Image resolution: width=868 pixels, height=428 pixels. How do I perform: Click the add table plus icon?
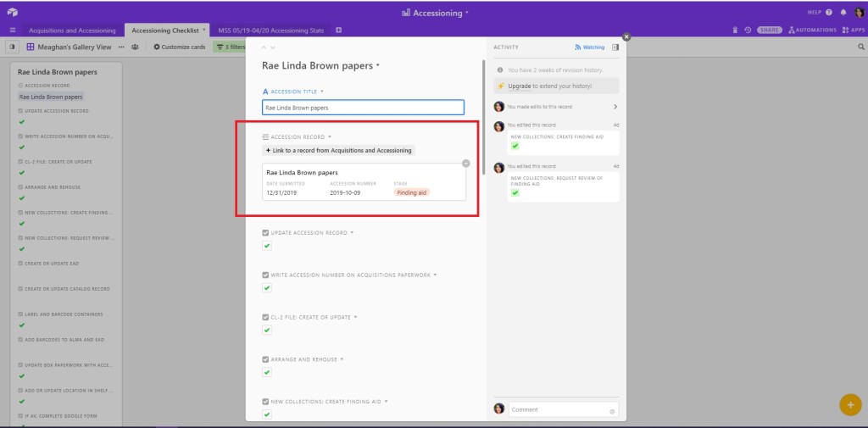339,31
